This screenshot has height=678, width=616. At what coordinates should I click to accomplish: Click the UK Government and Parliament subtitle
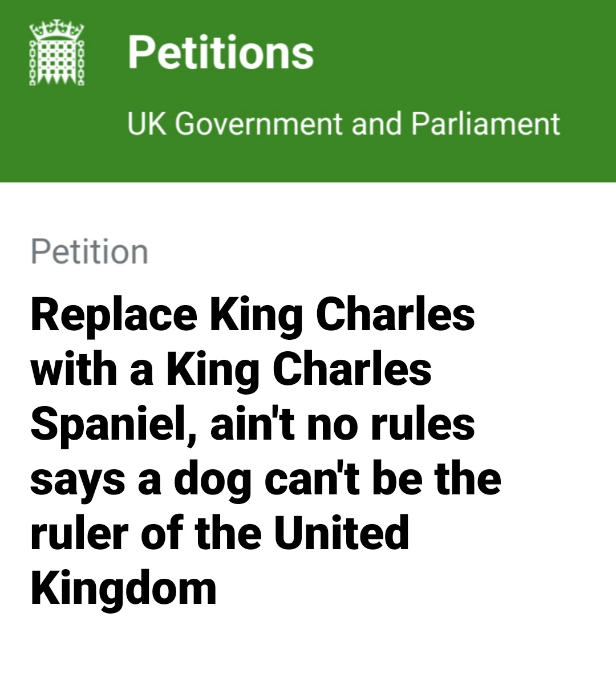click(343, 123)
